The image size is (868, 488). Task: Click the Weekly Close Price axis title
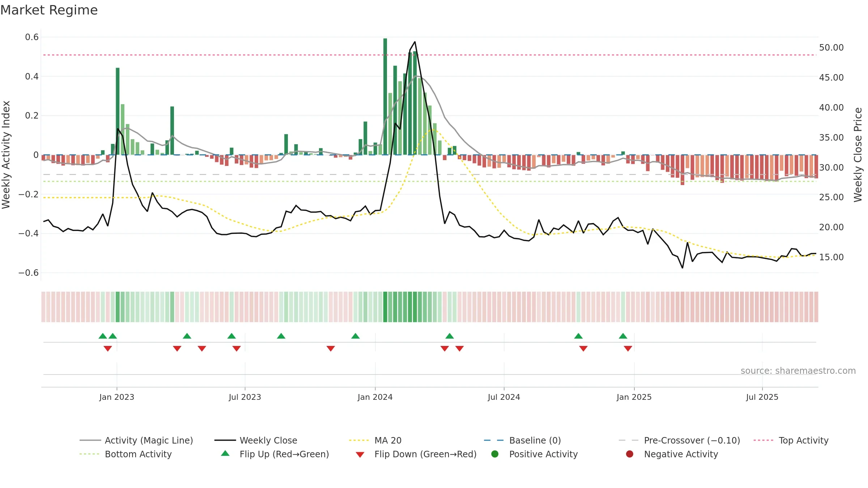pyautogui.click(x=858, y=155)
